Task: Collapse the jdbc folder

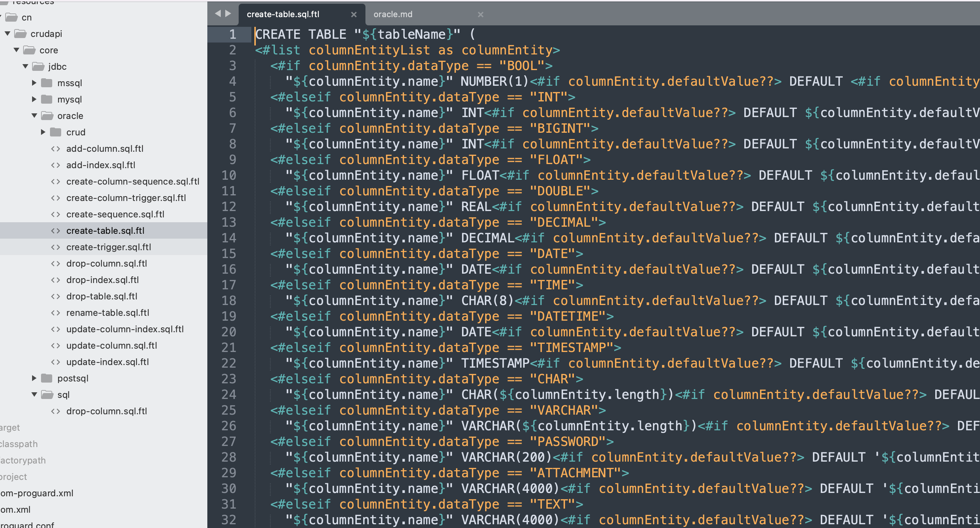Action: (25, 66)
